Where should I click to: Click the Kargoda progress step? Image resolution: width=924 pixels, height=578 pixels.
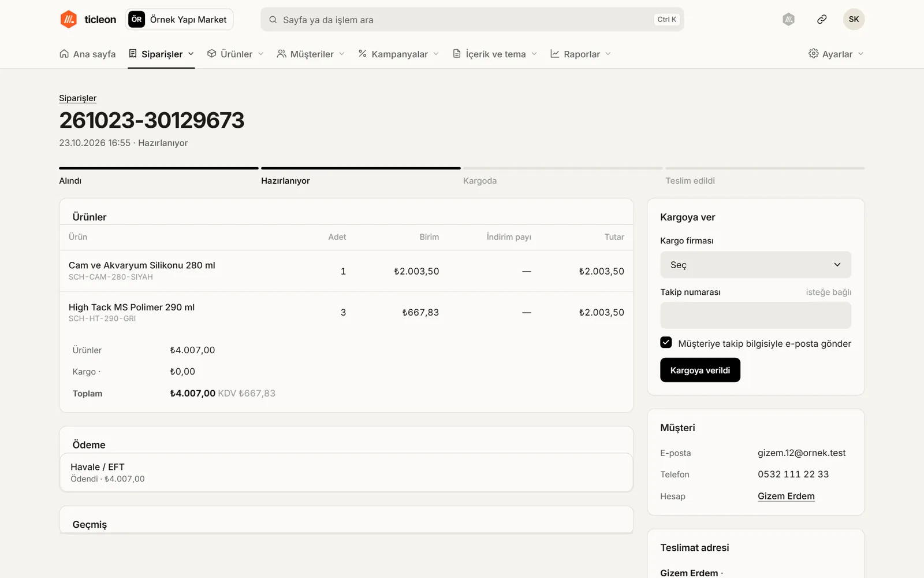[x=563, y=175]
